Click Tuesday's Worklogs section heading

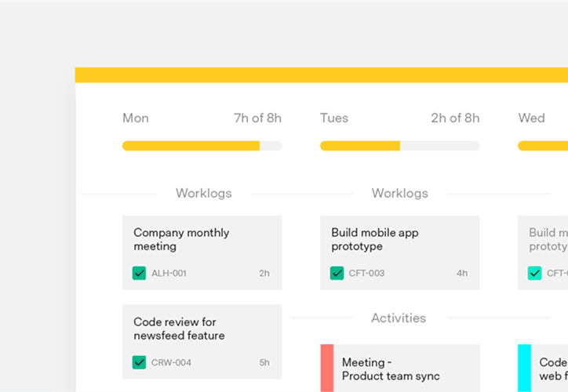tap(400, 194)
